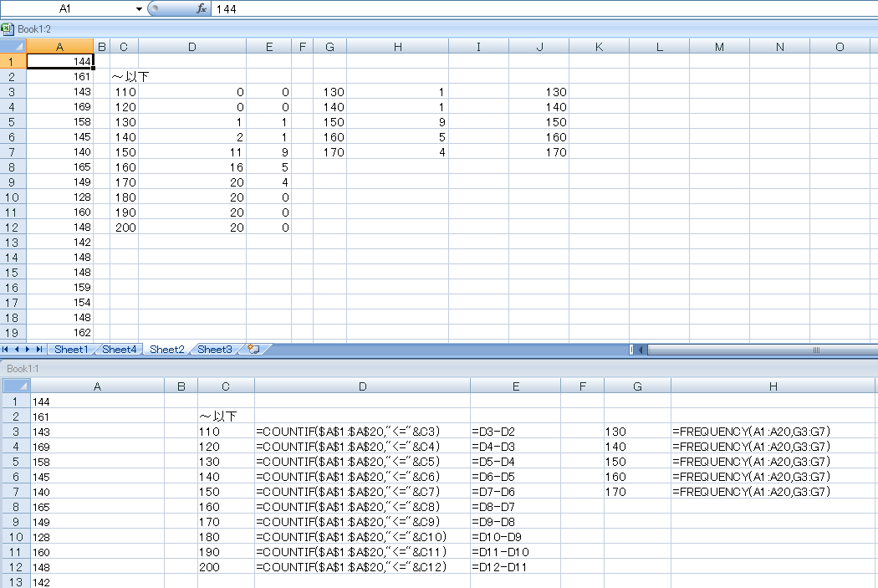This screenshot has height=588, width=878.
Task: Jump to last sheet using tab navigation arrow
Action: click(39, 350)
